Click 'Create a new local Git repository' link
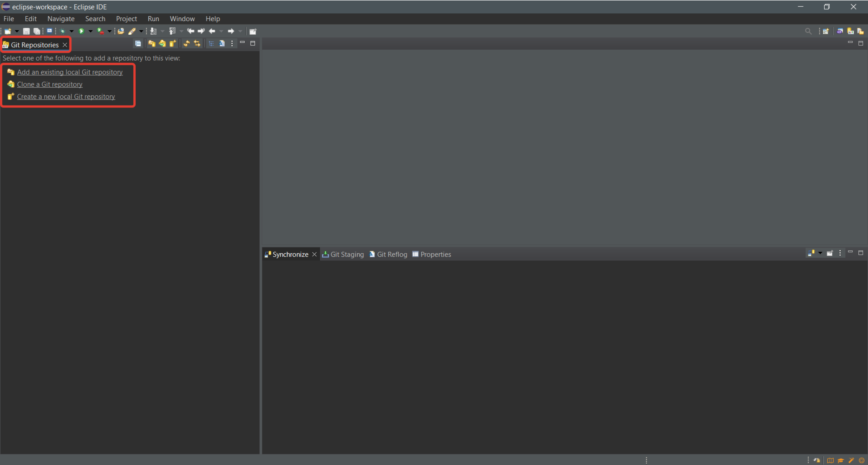Screen dimensions: 868x465 (x=66, y=97)
